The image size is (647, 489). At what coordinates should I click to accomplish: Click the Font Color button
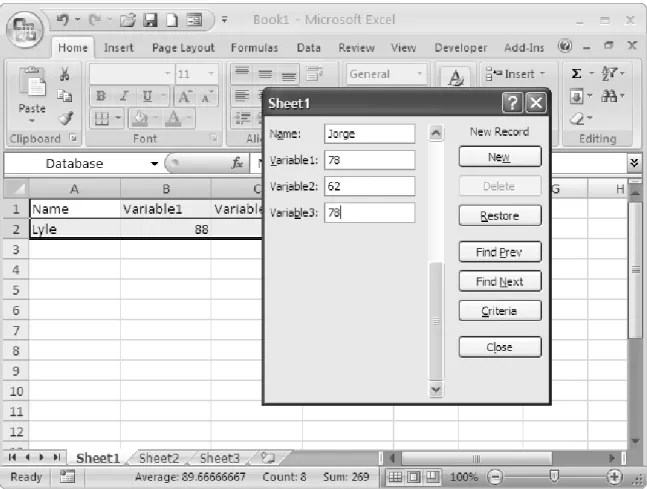coord(173,118)
